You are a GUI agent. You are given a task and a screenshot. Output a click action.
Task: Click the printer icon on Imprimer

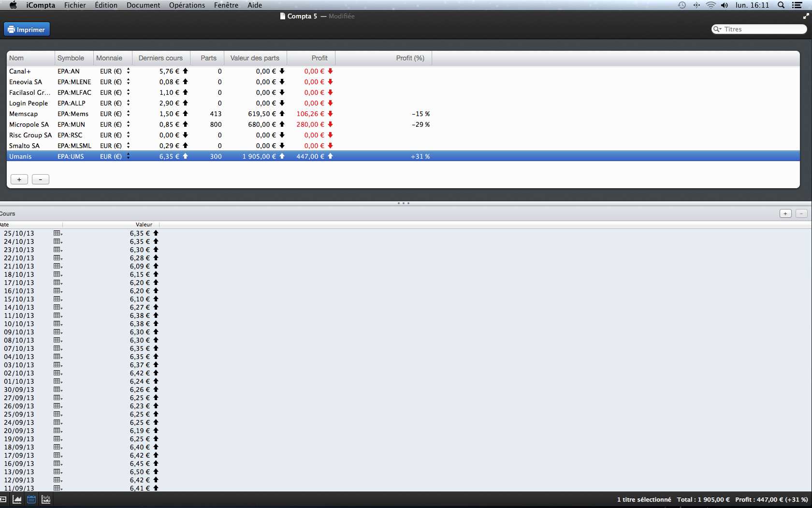[x=11, y=30]
